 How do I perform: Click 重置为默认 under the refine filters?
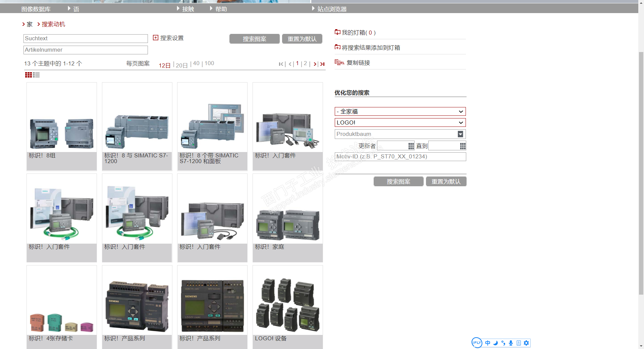point(446,182)
